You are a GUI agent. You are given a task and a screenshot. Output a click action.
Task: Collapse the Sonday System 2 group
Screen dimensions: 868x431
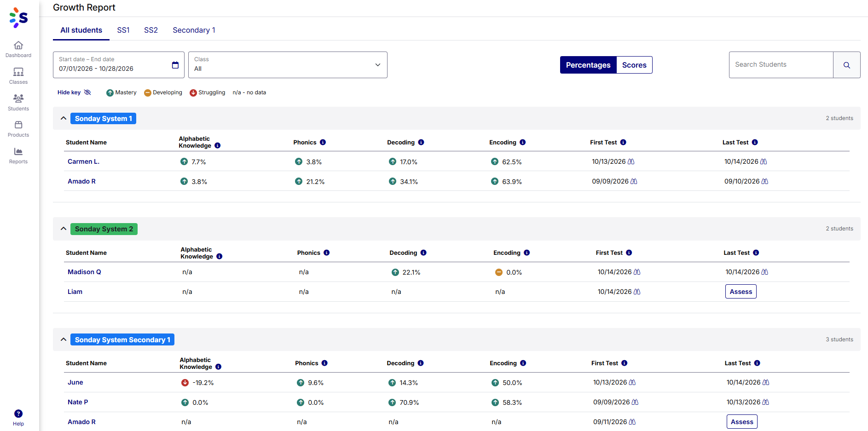coord(64,229)
